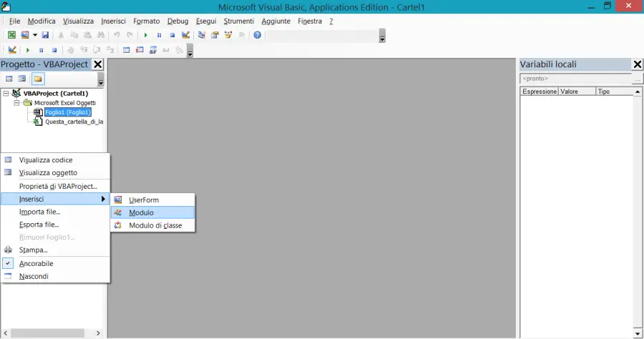Click the Save floppy disk icon
This screenshot has width=644, height=339.
(x=45, y=35)
